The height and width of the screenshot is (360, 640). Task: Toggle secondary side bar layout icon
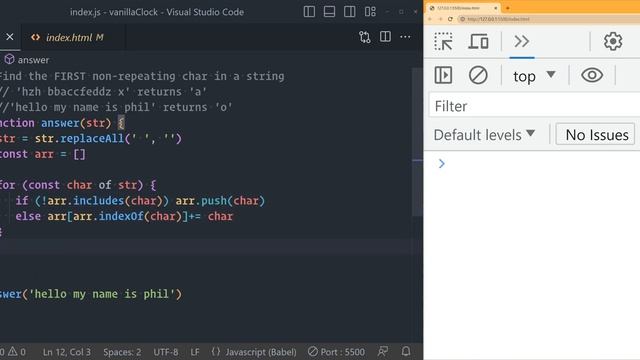(x=349, y=12)
